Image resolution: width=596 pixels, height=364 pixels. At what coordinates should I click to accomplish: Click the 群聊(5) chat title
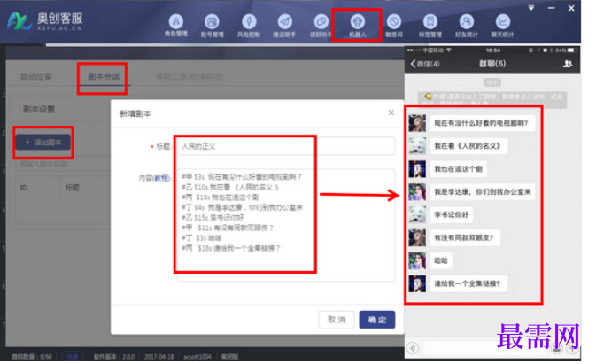(x=492, y=64)
